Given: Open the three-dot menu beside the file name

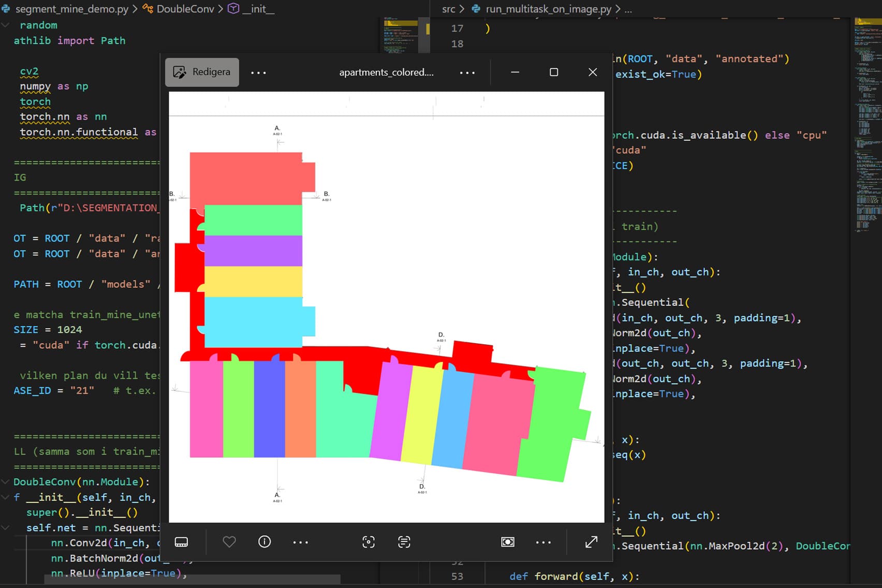Looking at the screenshot, I should (467, 73).
